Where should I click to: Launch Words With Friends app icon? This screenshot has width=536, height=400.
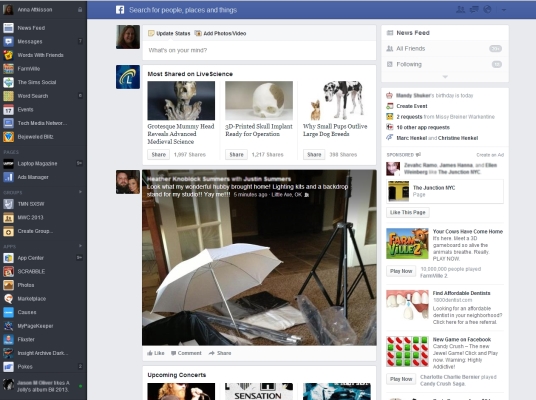pos(8,55)
